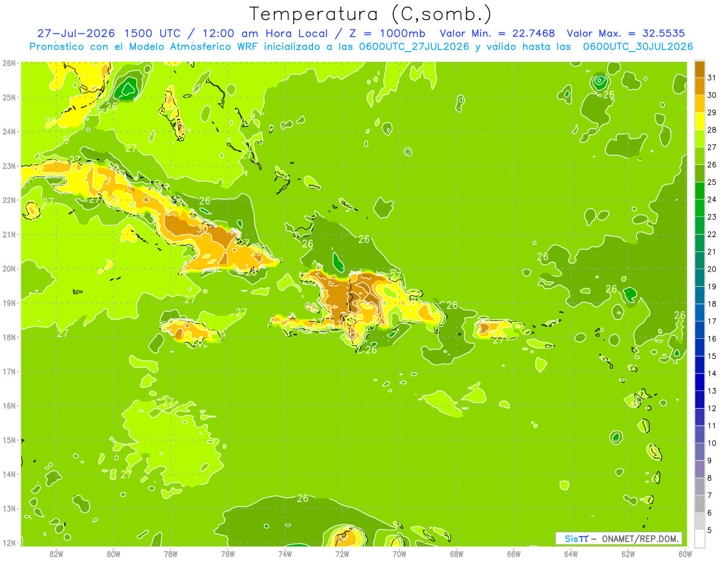Viewport: 728px width, 562px height.
Task: Click the "16" label on the color scale
Action: 712,339
